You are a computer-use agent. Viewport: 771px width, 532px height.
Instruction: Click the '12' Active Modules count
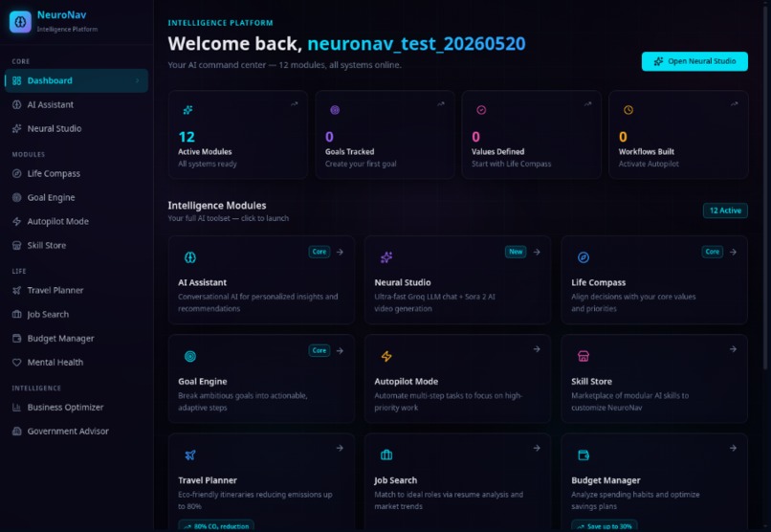click(x=187, y=137)
